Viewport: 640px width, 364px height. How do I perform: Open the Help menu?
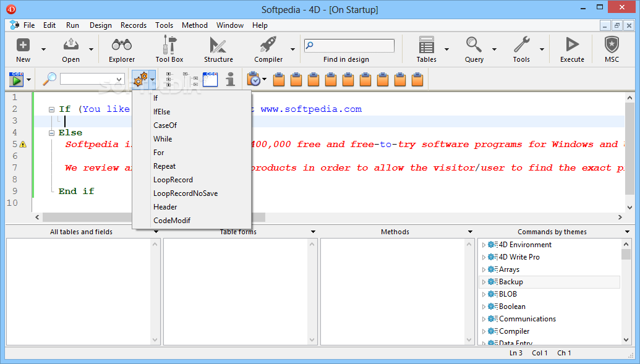pos(260,25)
